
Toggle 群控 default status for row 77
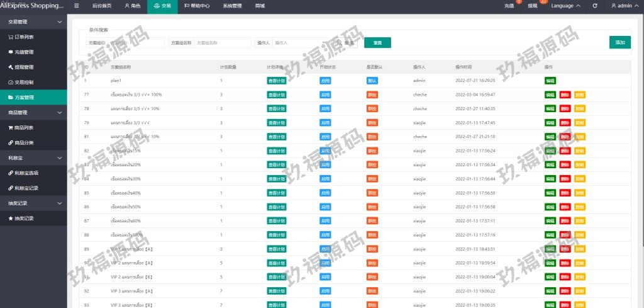click(372, 94)
